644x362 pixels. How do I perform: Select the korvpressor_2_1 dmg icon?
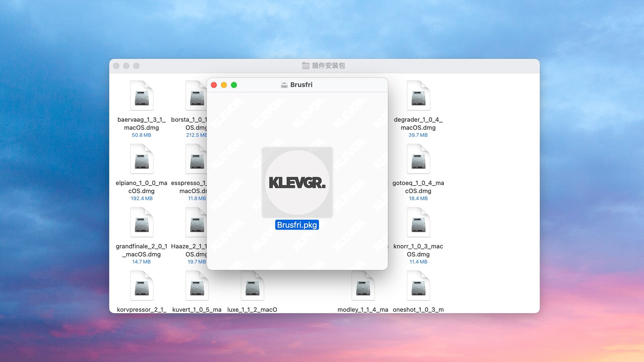(142, 286)
